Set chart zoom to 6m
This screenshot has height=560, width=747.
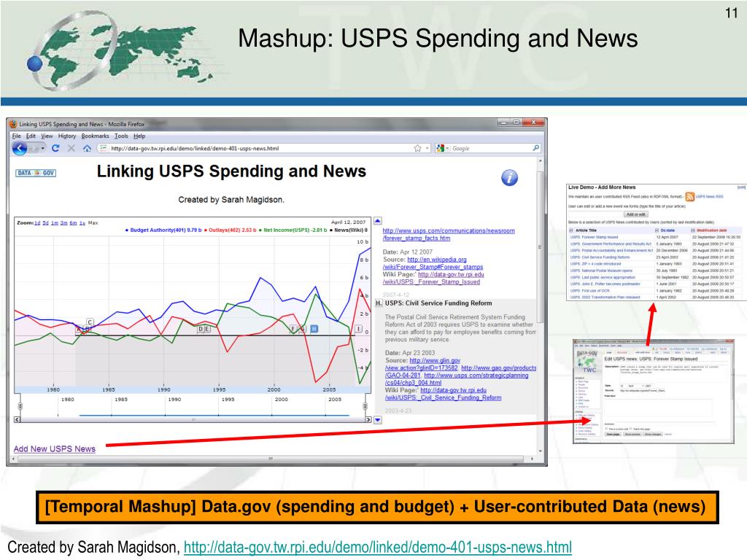73,223
